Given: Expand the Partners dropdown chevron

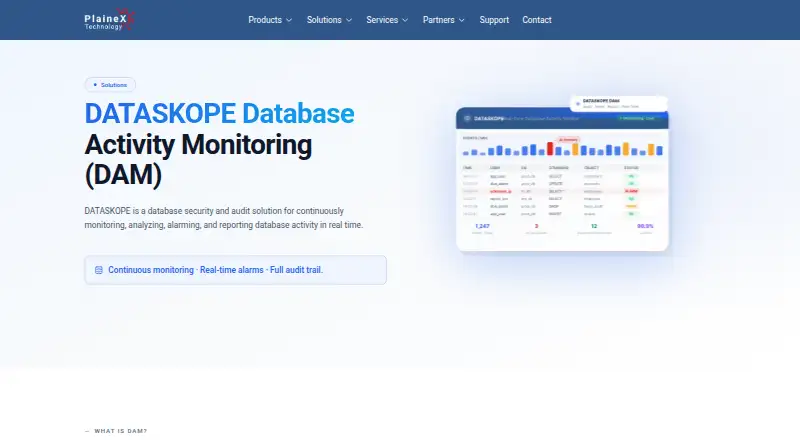Looking at the screenshot, I should coord(462,20).
